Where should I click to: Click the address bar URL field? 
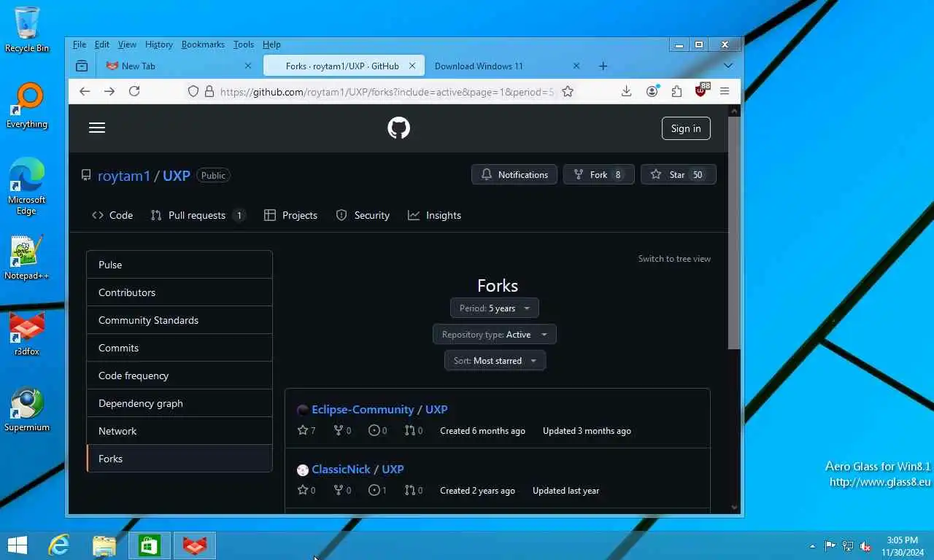point(387,91)
